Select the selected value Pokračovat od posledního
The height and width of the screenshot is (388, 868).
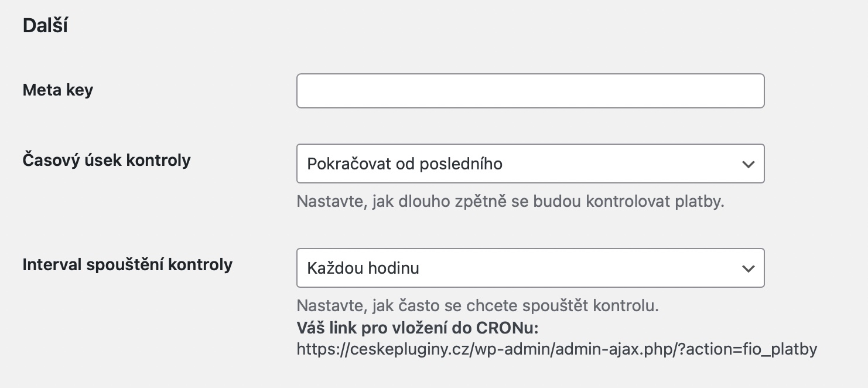click(x=405, y=164)
